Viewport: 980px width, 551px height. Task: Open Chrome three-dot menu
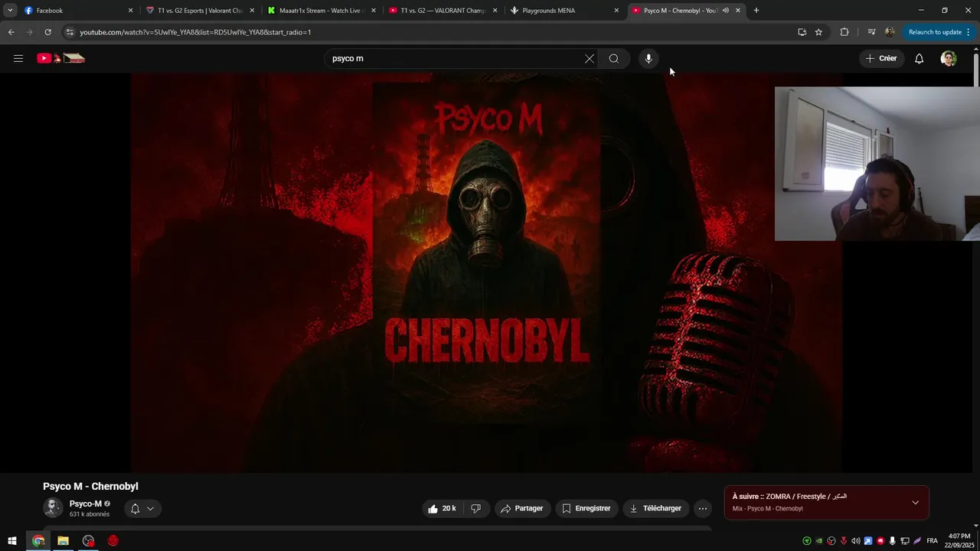point(969,32)
